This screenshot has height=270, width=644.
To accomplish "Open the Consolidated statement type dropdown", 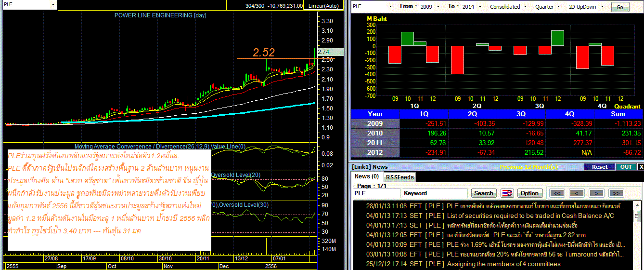I will (525, 7).
